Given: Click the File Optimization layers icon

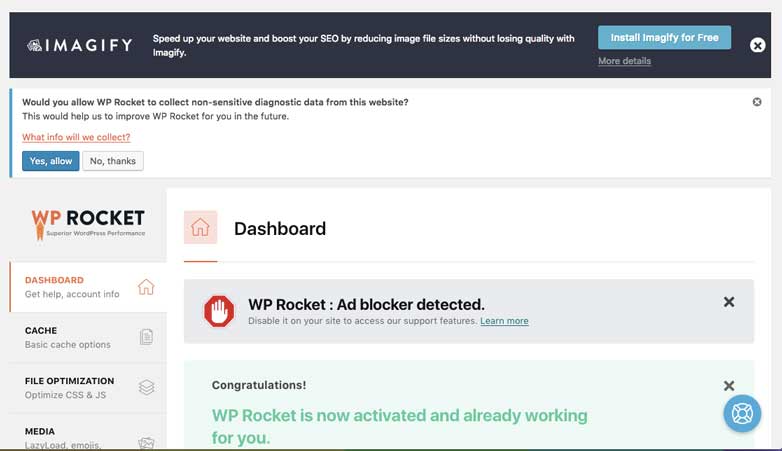Looking at the screenshot, I should pos(146,387).
